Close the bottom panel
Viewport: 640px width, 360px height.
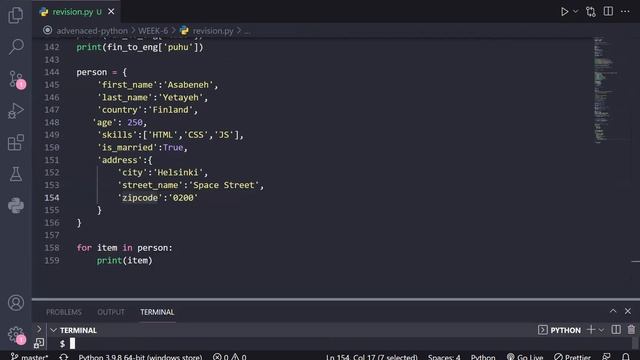[628, 311]
